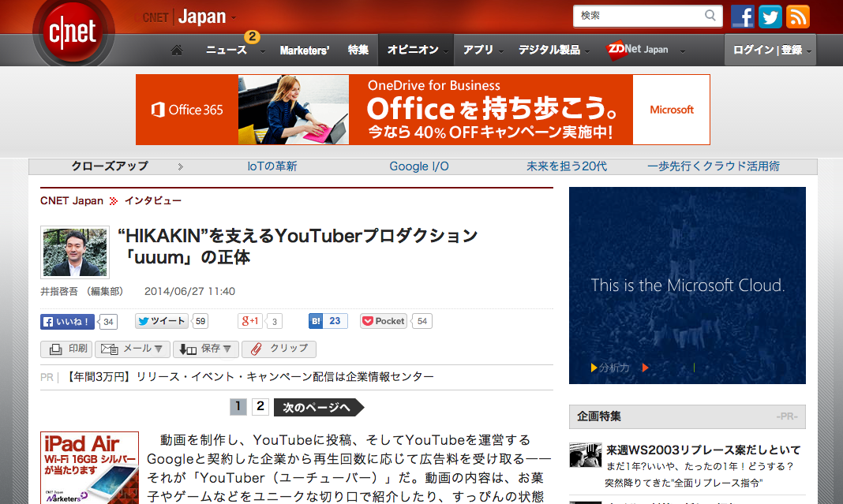The height and width of the screenshot is (504, 843).
Task: Click the article headline HIKAKIN uuum
Action: (297, 246)
